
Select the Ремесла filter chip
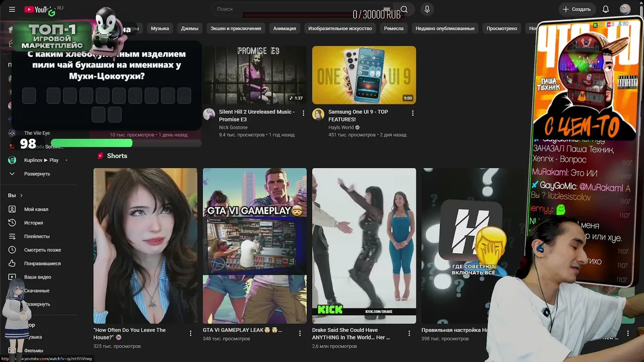(394, 29)
